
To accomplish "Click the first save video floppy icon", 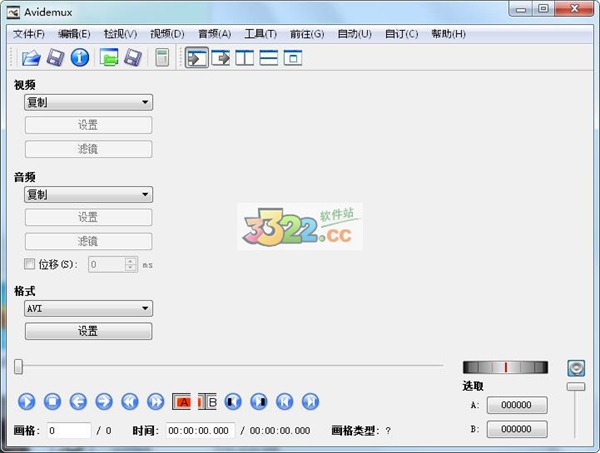I will pos(55,58).
